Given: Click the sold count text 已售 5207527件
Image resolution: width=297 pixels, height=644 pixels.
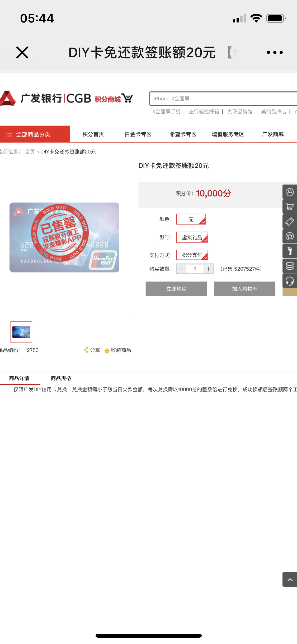Looking at the screenshot, I should tap(241, 269).
